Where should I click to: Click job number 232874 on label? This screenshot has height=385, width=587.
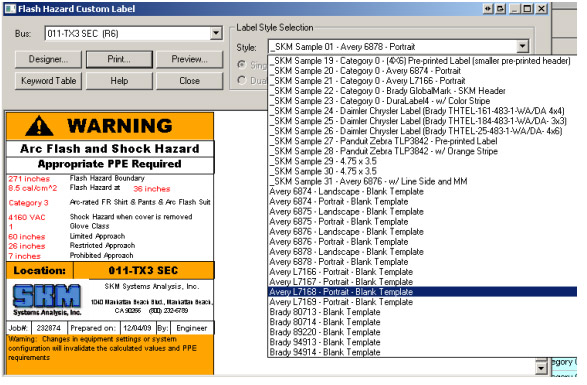click(x=49, y=328)
